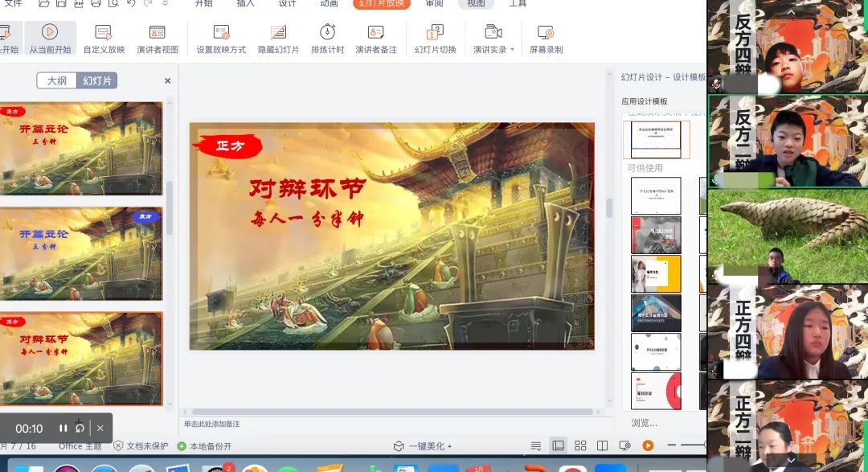The width and height of the screenshot is (868, 472).
Task: Choose the dark blue design template
Action: tap(656, 313)
